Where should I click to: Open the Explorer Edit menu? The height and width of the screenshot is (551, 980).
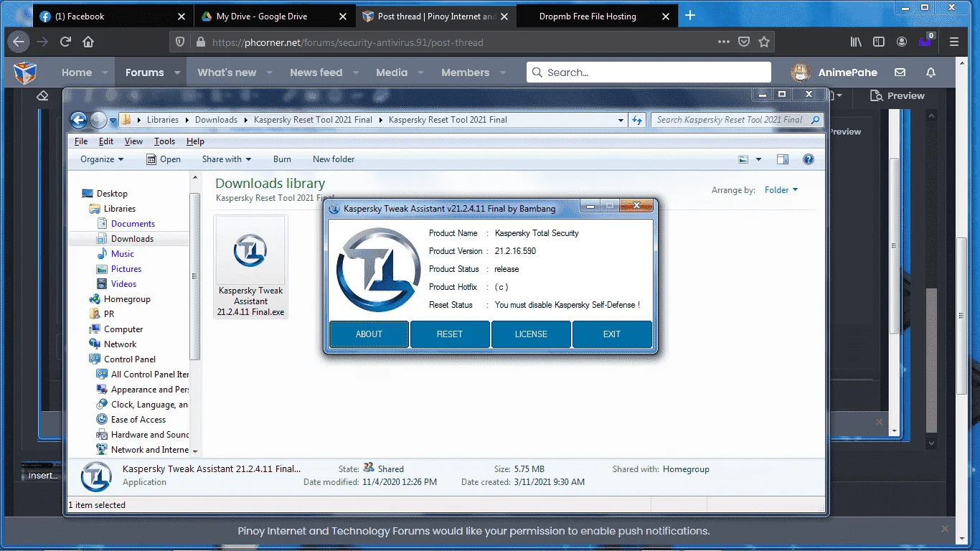pyautogui.click(x=106, y=141)
